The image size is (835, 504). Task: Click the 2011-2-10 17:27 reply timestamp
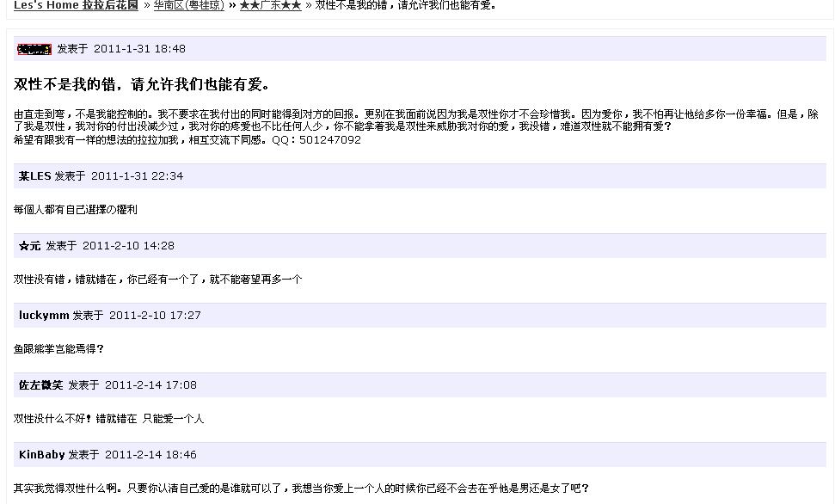tap(155, 316)
